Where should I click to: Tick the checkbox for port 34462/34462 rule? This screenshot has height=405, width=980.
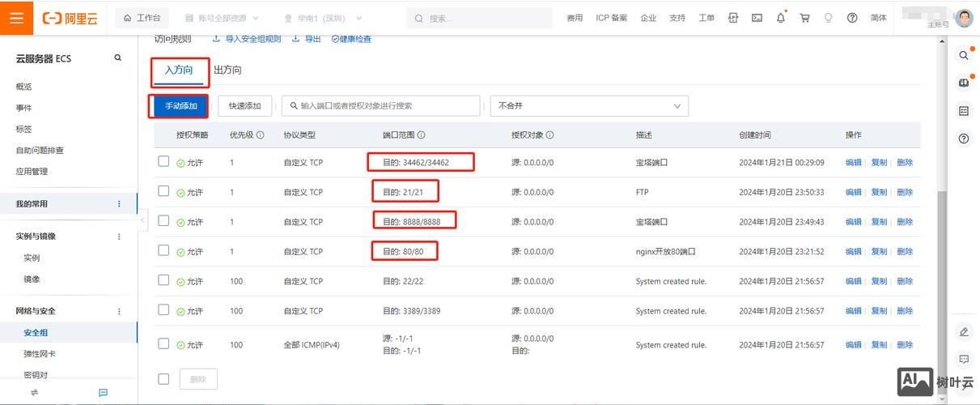[x=163, y=162]
